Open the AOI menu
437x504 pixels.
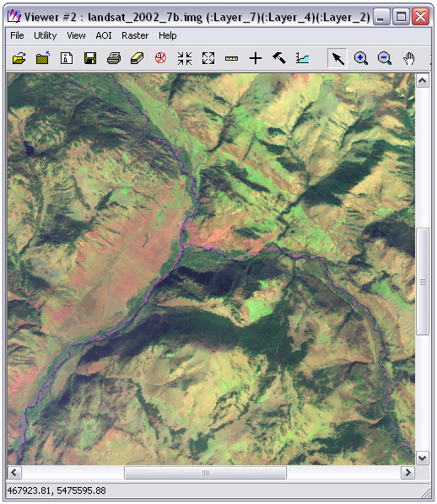tap(104, 35)
